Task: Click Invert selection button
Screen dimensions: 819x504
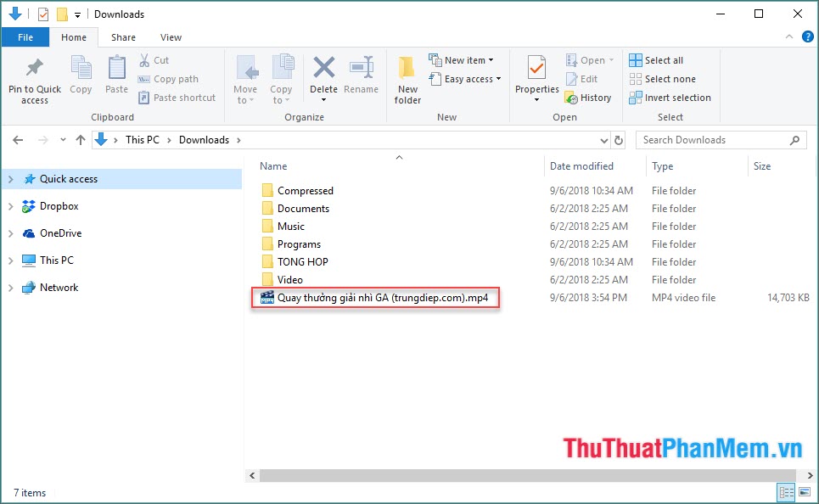Action: click(670, 98)
